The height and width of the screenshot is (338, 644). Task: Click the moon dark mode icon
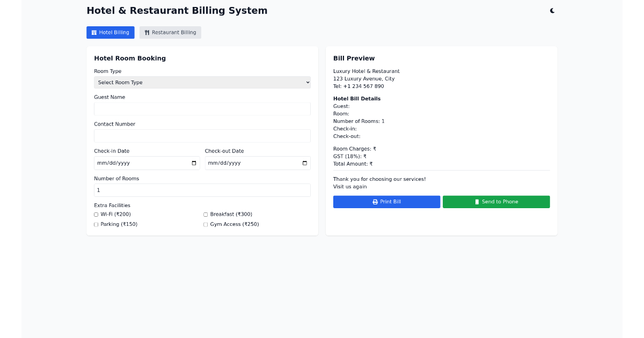tap(552, 10)
